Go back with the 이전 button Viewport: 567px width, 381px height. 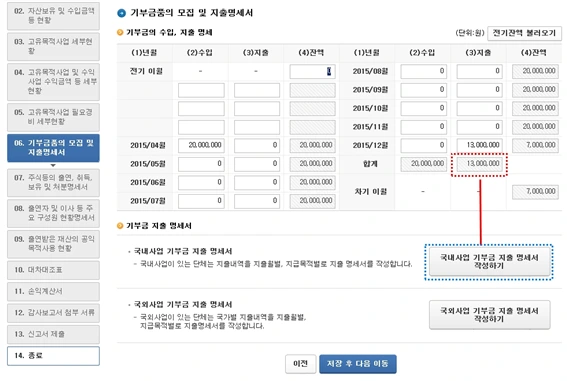(300, 364)
